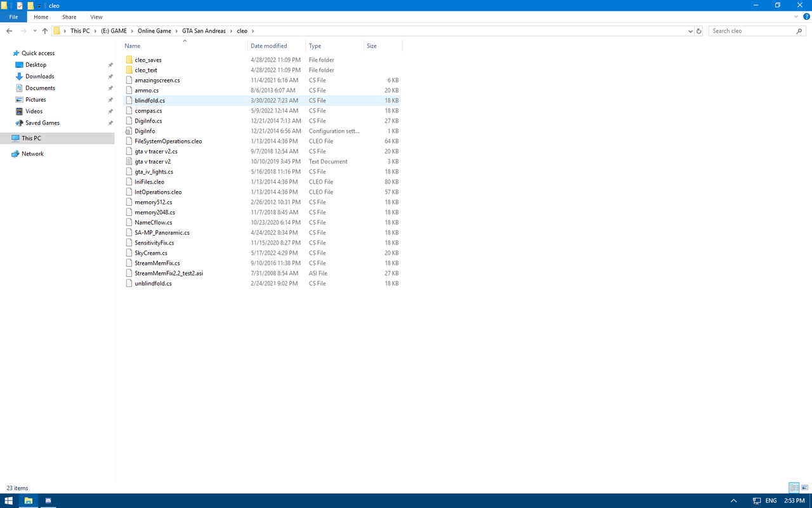
Task: Select the amazingscreen.cs file icon
Action: point(129,80)
